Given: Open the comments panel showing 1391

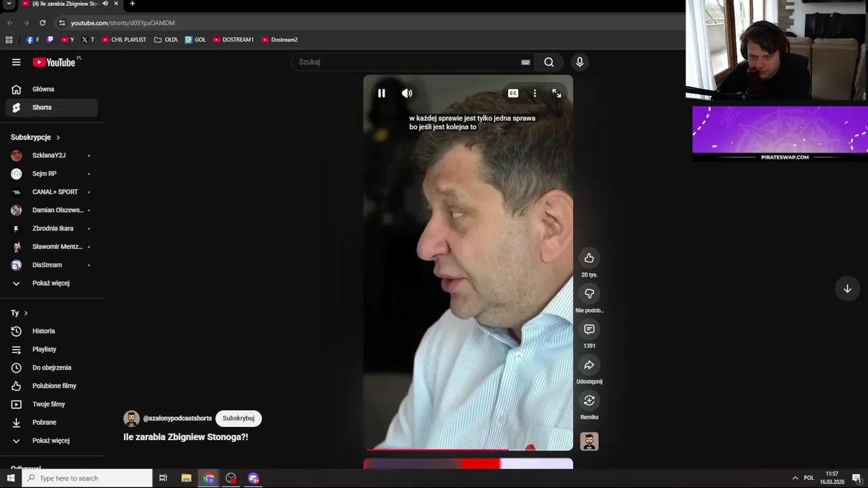Looking at the screenshot, I should [x=589, y=329].
